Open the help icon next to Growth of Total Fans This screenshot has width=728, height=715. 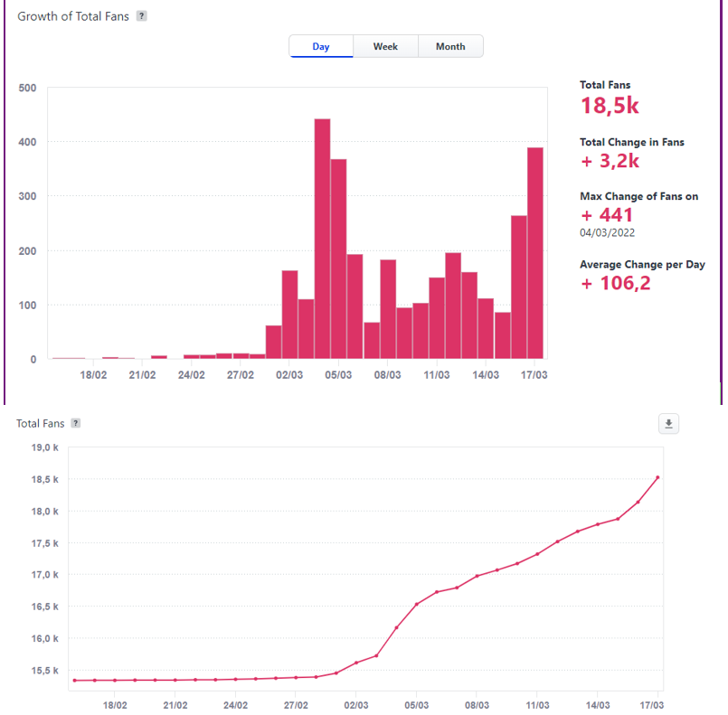[142, 16]
